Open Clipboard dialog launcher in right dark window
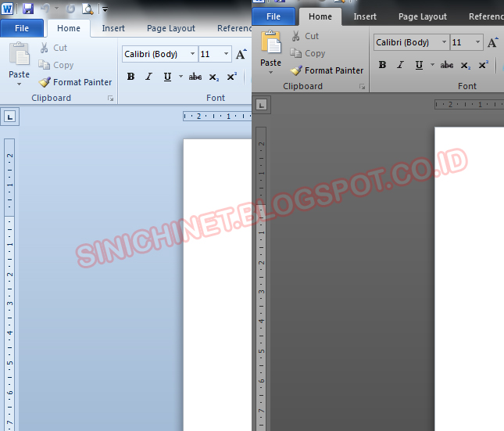 click(x=363, y=87)
